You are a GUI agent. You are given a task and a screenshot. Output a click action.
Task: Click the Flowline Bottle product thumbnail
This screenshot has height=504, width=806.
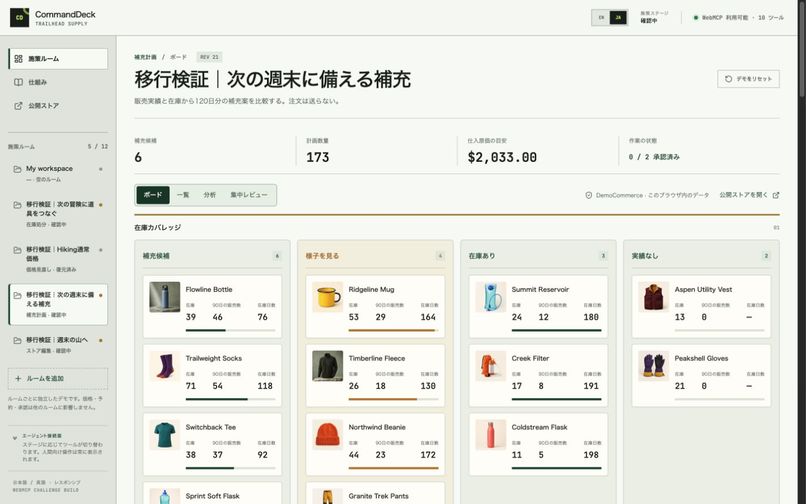point(164,297)
